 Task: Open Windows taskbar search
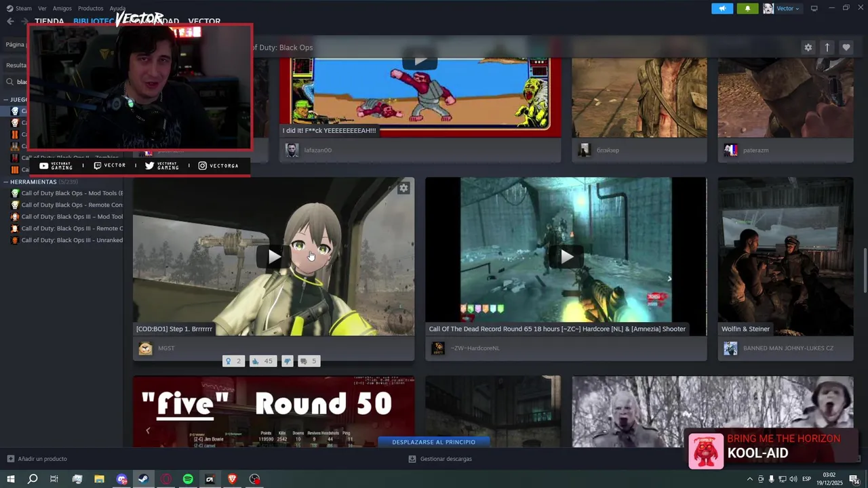pyautogui.click(x=33, y=479)
